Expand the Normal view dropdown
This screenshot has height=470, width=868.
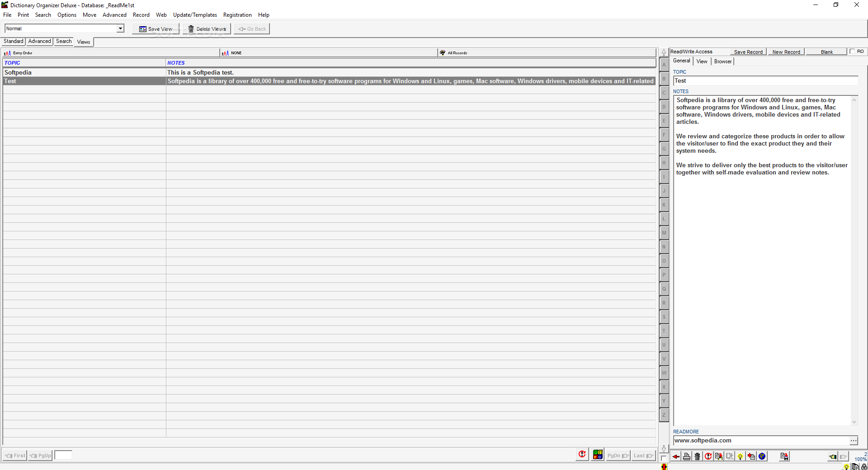pyautogui.click(x=120, y=28)
